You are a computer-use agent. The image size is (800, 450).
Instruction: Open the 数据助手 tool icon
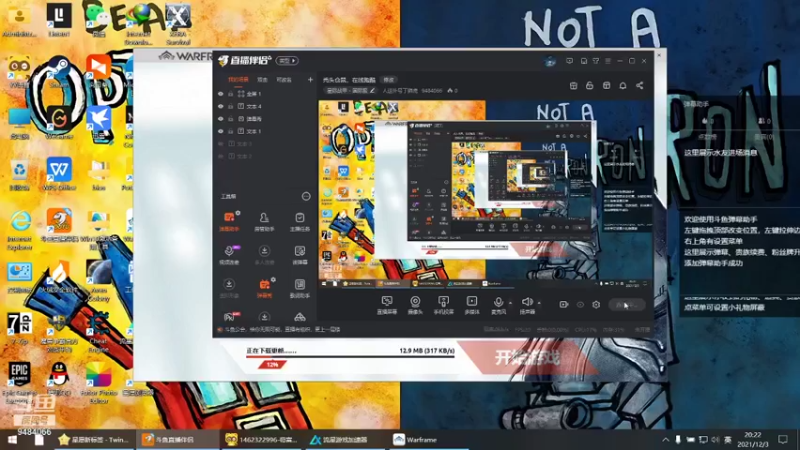pyautogui.click(x=299, y=288)
